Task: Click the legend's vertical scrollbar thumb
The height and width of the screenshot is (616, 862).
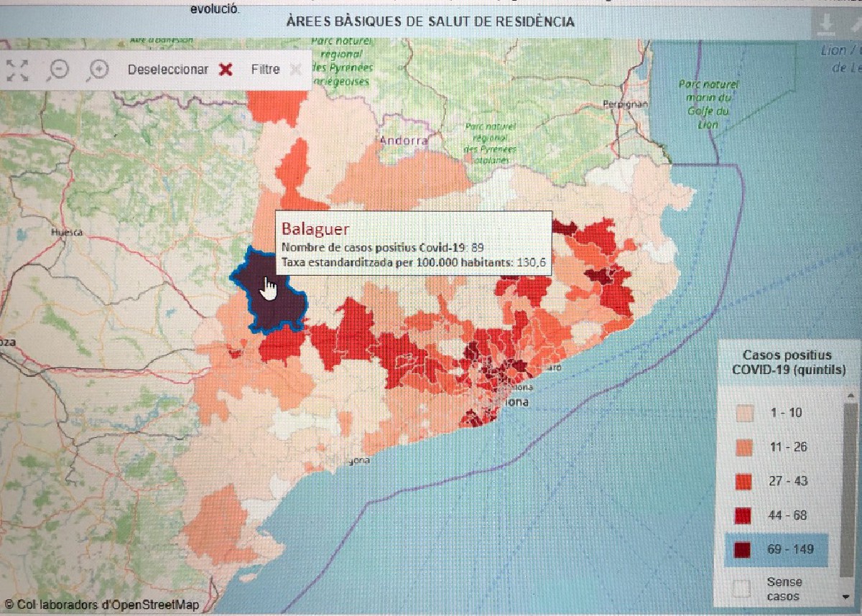Action: click(x=849, y=488)
